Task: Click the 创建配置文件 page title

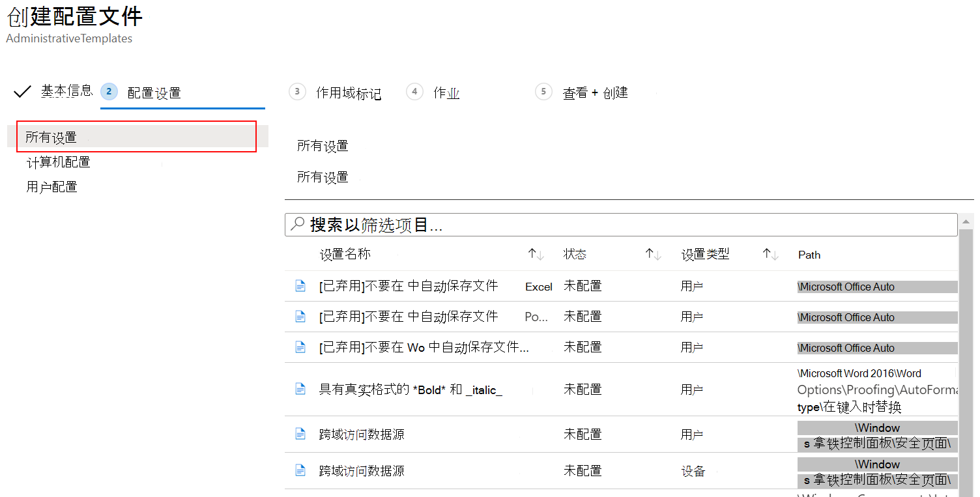Action: tap(74, 16)
